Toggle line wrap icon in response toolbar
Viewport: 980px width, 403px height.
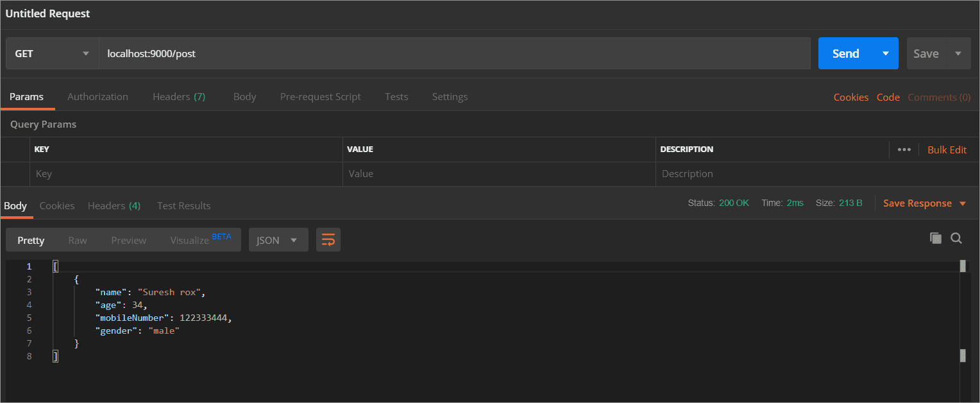click(x=328, y=240)
